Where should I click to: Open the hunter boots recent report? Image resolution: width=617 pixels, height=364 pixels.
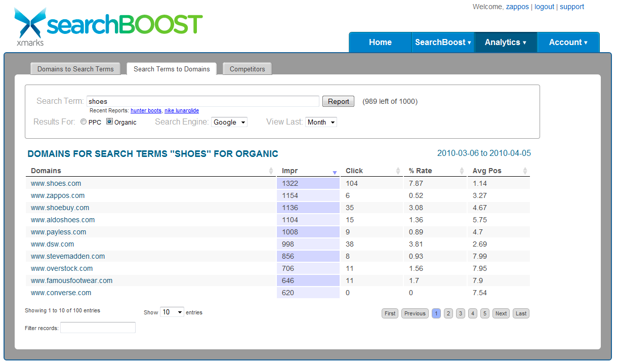pyautogui.click(x=146, y=110)
